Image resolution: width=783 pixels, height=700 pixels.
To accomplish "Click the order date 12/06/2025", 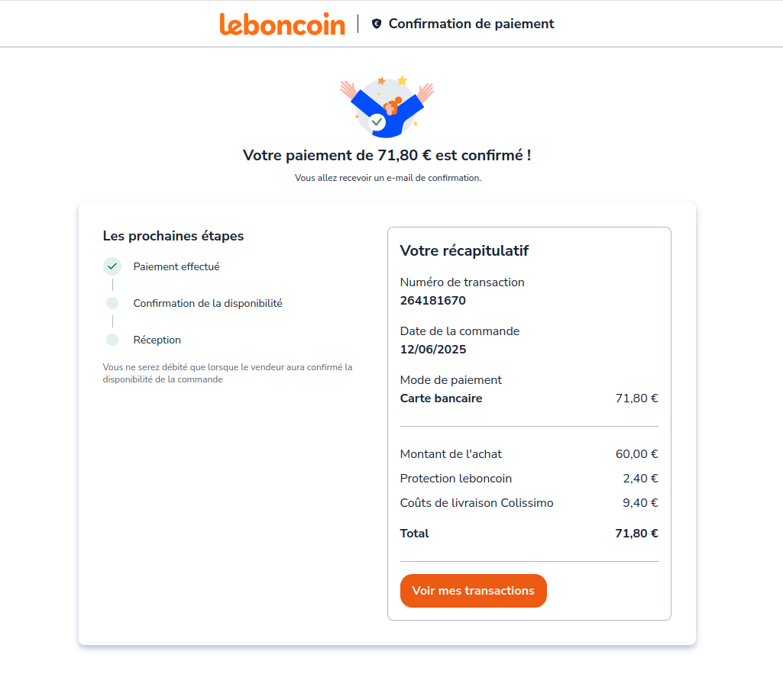I will pyautogui.click(x=432, y=350).
